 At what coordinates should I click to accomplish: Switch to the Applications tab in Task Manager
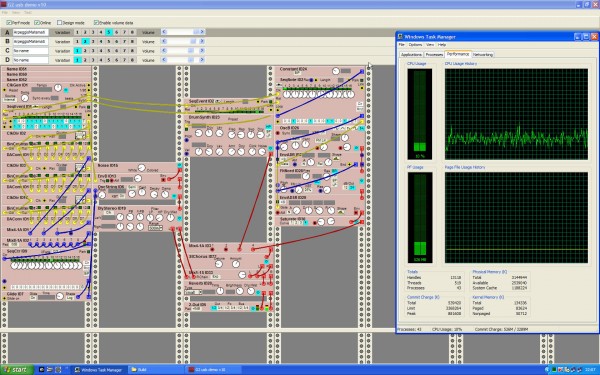point(411,55)
